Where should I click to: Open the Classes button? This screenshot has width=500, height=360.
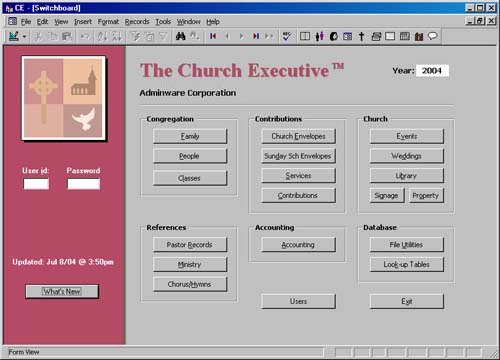pos(190,178)
